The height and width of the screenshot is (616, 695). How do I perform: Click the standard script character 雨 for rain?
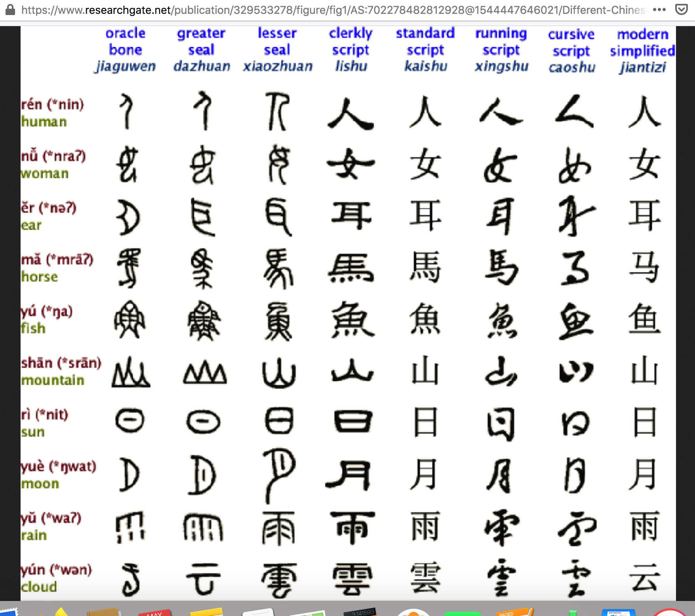pyautogui.click(x=425, y=527)
